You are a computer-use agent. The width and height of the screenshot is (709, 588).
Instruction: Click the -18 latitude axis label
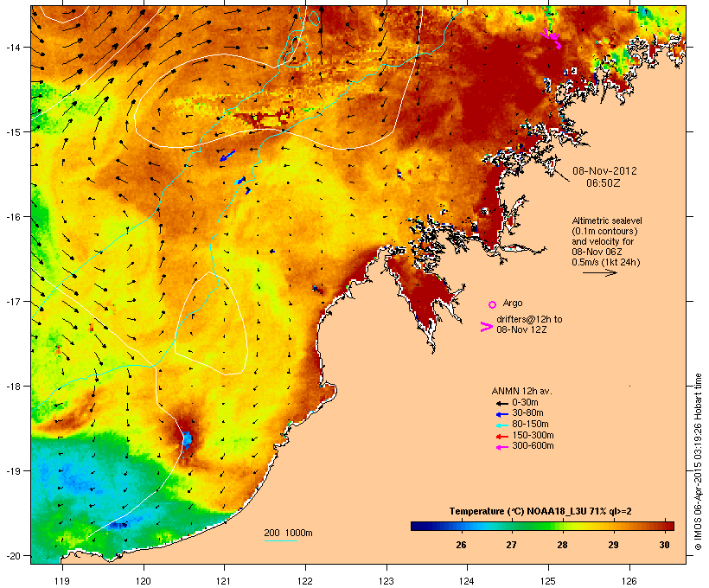coord(12,387)
